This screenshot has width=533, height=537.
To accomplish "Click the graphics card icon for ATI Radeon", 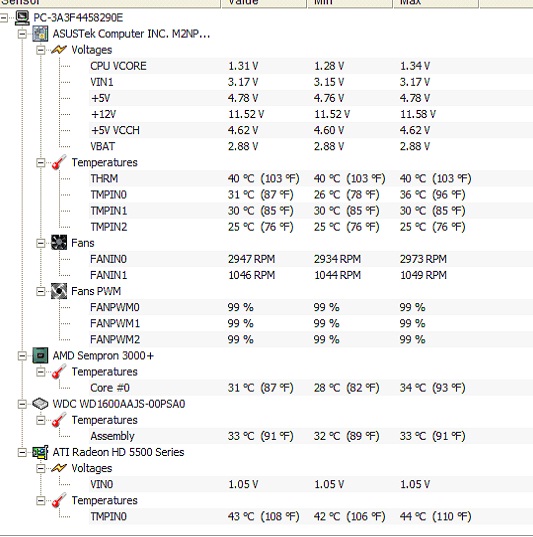I will (x=40, y=452).
